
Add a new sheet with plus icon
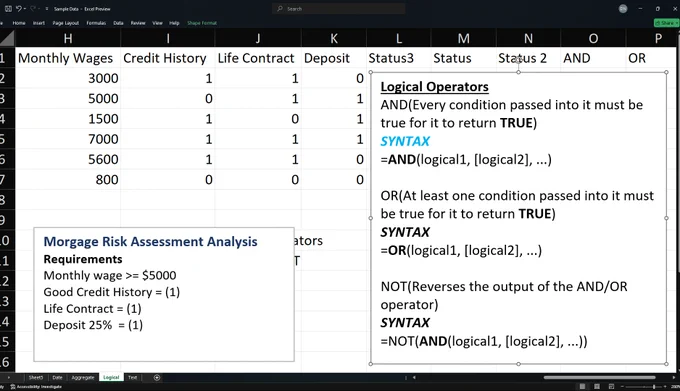[157, 378]
